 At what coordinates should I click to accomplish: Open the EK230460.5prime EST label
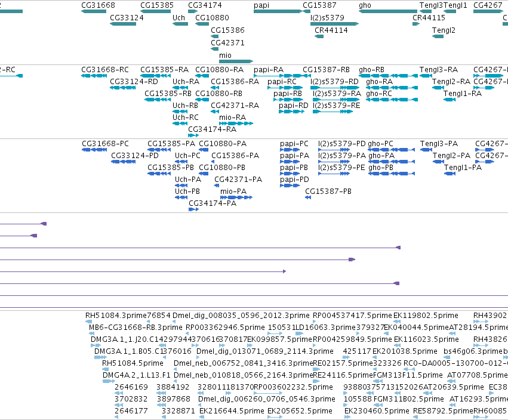coord(377,411)
